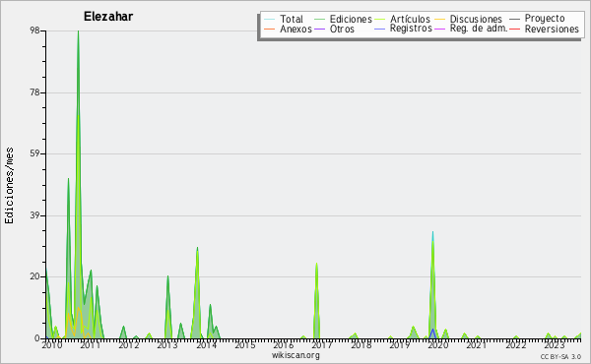Click the tallest peak reaching 98 edits

(x=78, y=31)
